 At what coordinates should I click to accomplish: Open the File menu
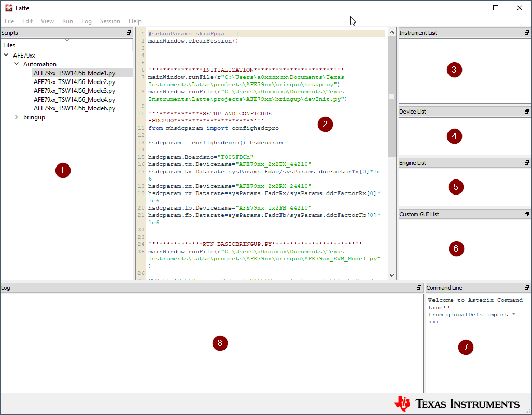9,21
